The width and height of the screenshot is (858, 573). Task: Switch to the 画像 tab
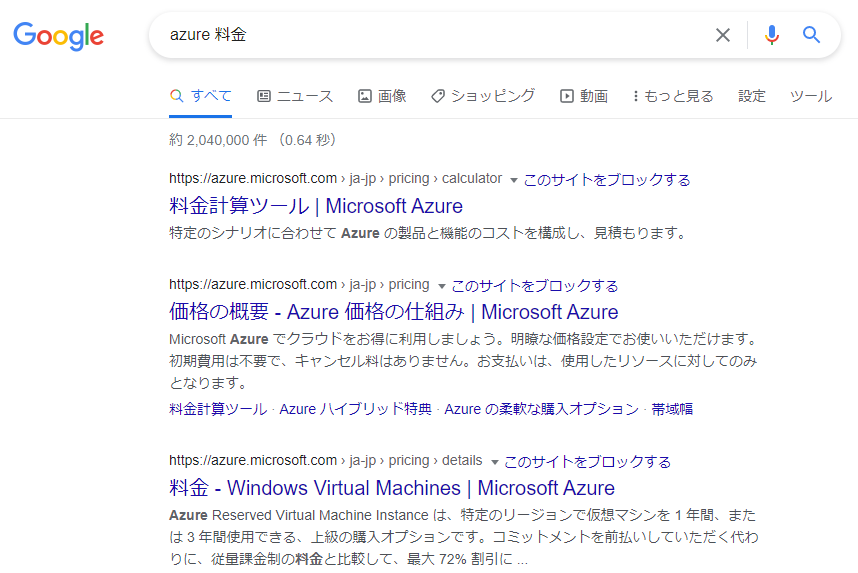point(382,96)
